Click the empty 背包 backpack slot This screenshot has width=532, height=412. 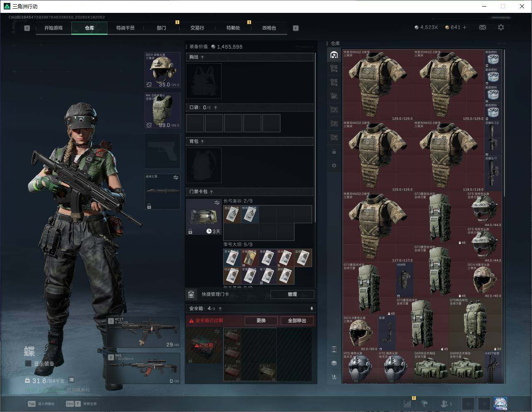204,165
